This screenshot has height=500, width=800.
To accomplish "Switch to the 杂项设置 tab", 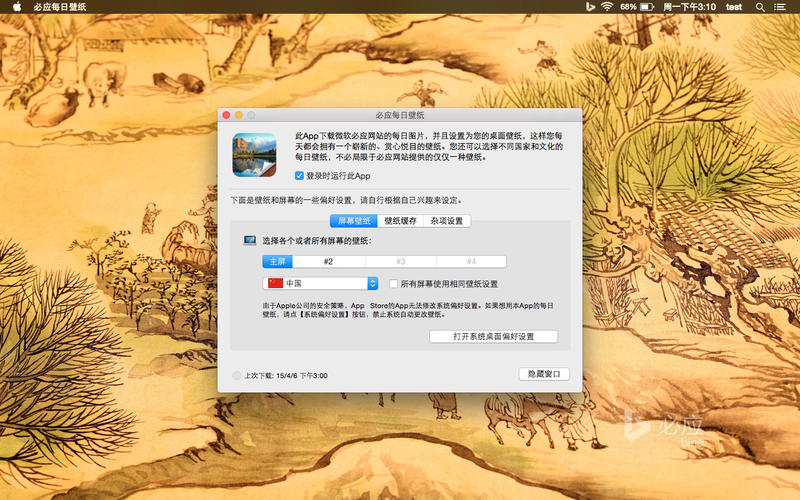I will pyautogui.click(x=446, y=221).
